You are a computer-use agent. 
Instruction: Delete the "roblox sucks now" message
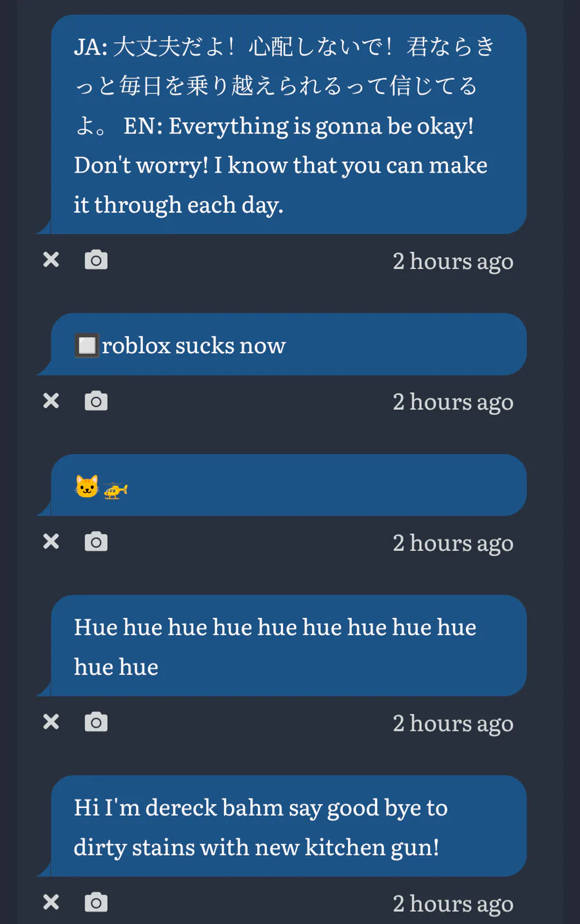pyautogui.click(x=51, y=401)
